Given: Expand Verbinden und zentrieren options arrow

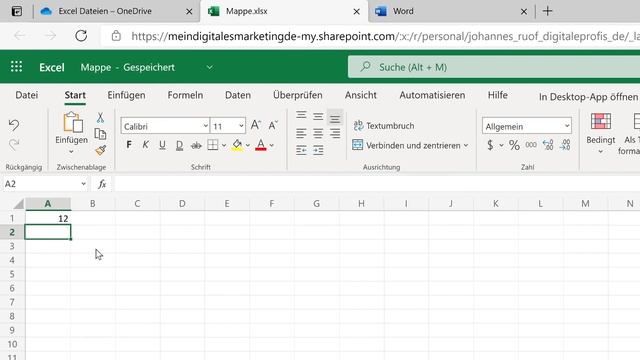Looking at the screenshot, I should click(x=466, y=145).
